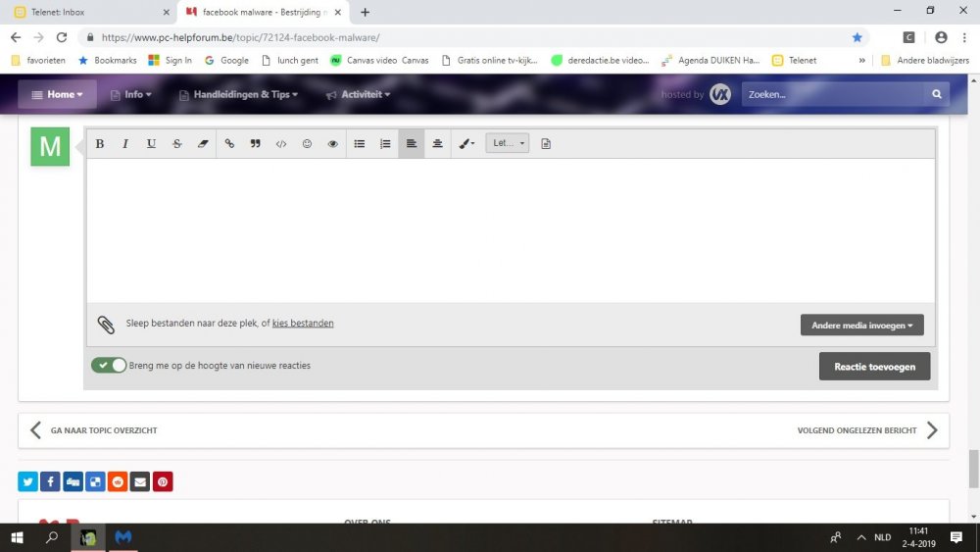Click the search magnifier button

pyautogui.click(x=936, y=94)
